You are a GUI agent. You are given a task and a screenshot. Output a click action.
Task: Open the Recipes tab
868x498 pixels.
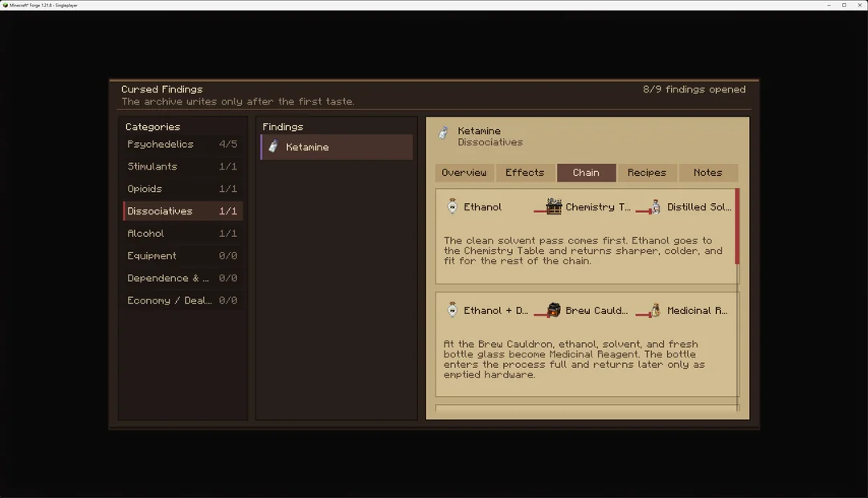pos(646,173)
